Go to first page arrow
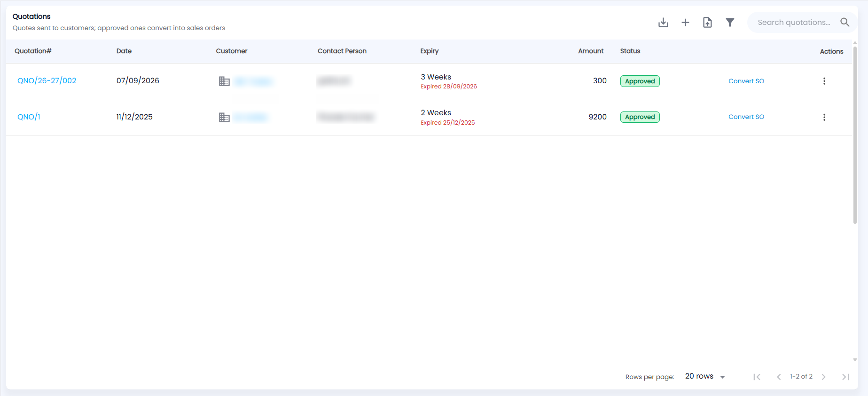 757,377
